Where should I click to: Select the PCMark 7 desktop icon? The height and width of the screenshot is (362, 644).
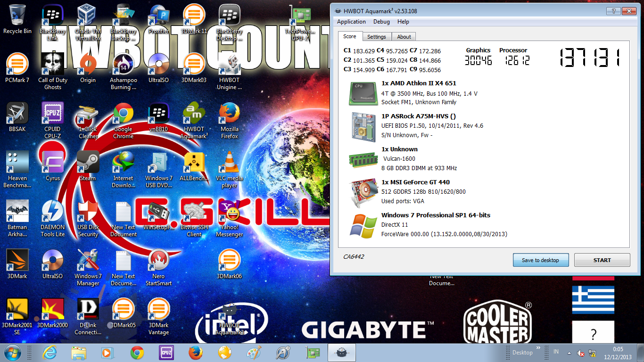(x=17, y=68)
